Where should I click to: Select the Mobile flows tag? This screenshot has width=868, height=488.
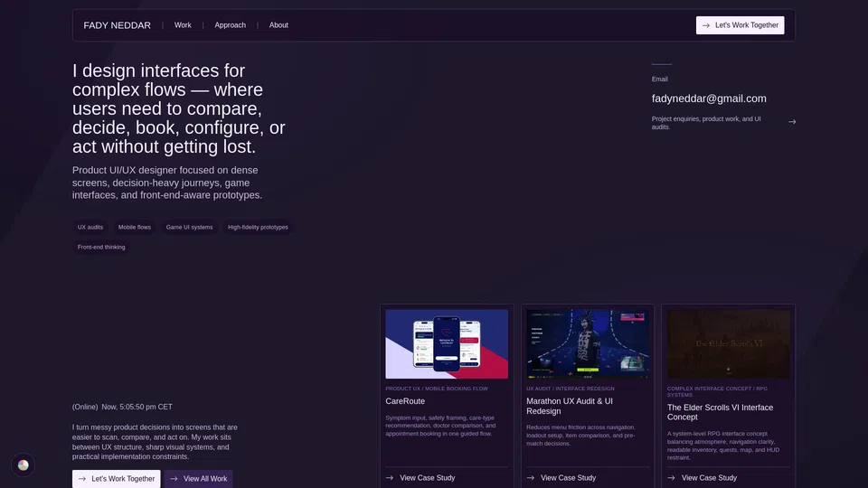point(135,228)
